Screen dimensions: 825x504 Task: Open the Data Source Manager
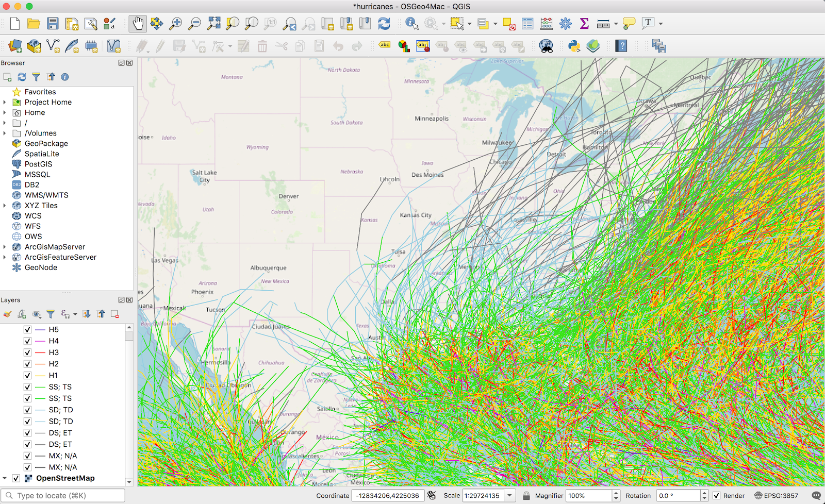15,46
